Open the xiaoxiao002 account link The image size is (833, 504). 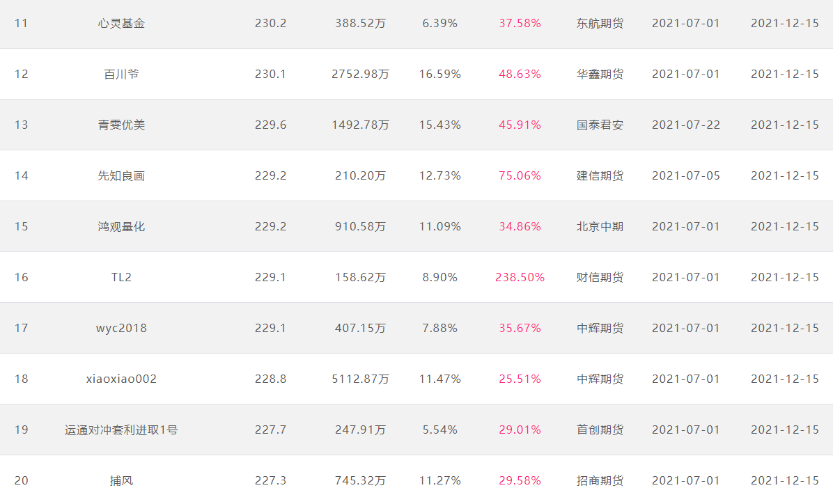point(121,379)
